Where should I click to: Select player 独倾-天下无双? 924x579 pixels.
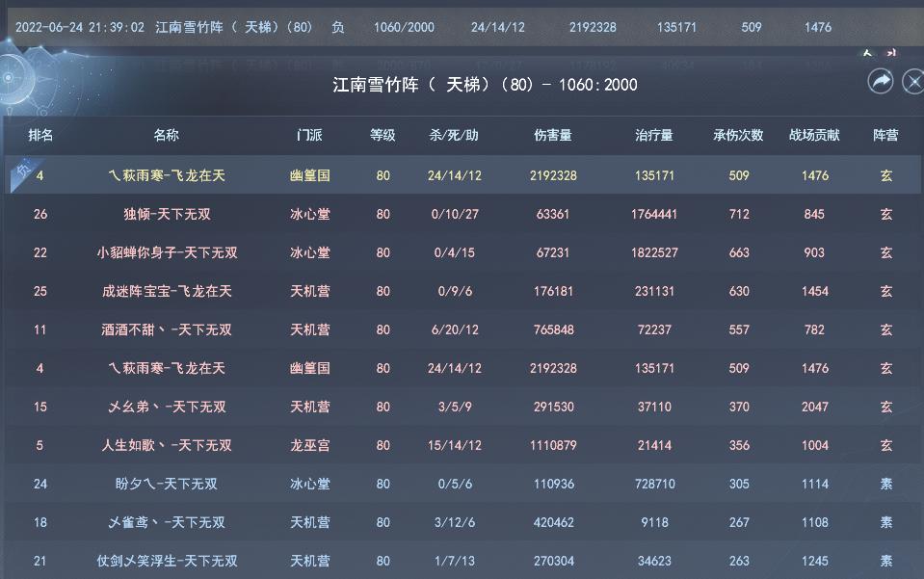167,214
